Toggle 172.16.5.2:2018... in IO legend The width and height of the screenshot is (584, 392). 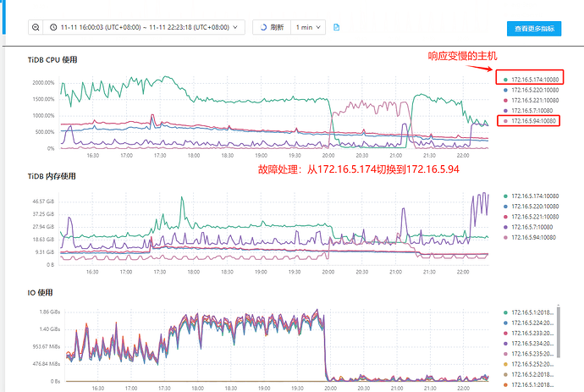tap(529, 374)
